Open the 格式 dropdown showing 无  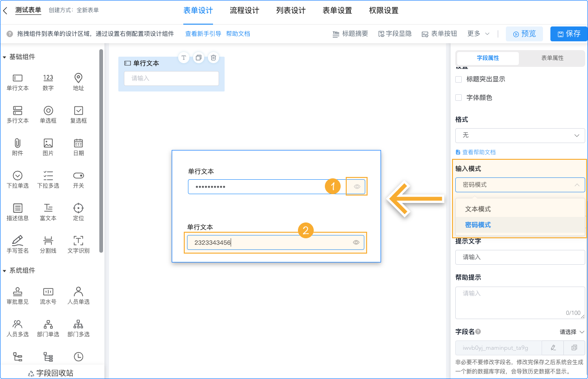coord(520,135)
